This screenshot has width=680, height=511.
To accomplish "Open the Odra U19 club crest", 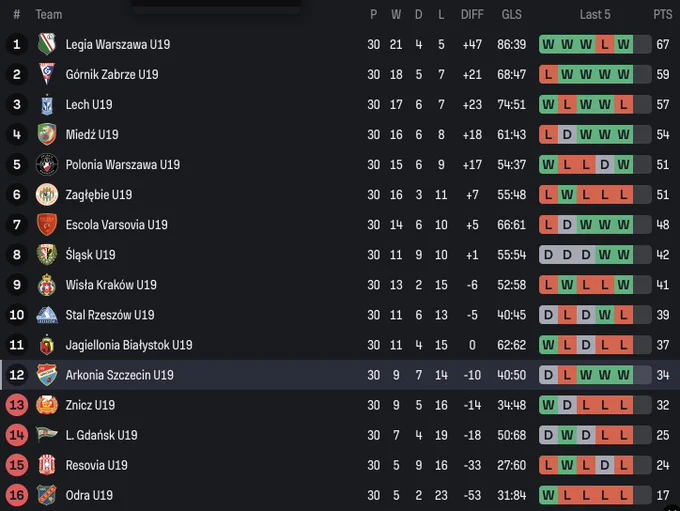I will point(47,495).
